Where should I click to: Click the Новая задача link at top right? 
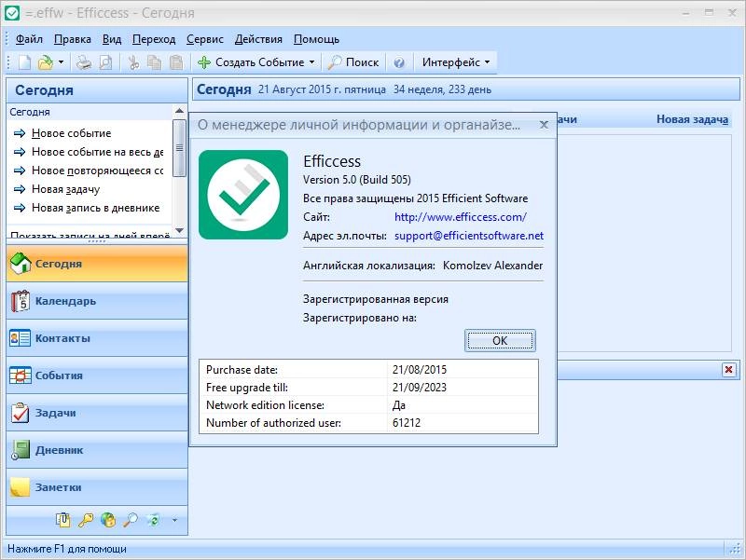(x=692, y=119)
